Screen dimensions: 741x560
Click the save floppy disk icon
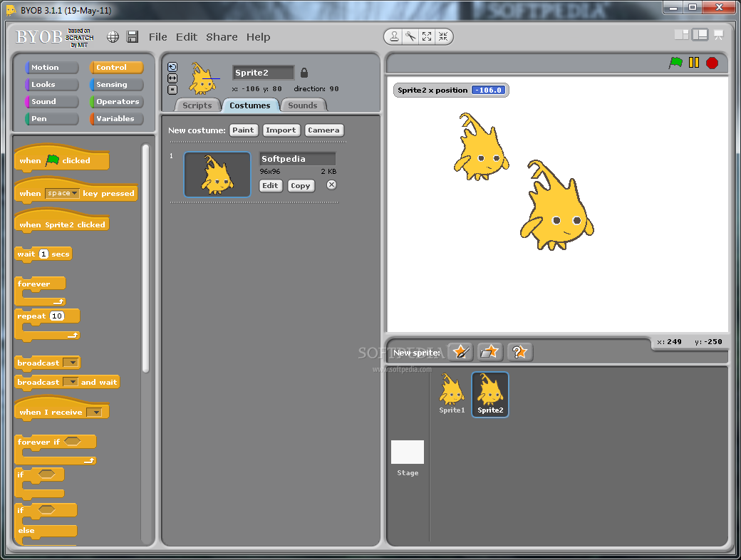(133, 37)
